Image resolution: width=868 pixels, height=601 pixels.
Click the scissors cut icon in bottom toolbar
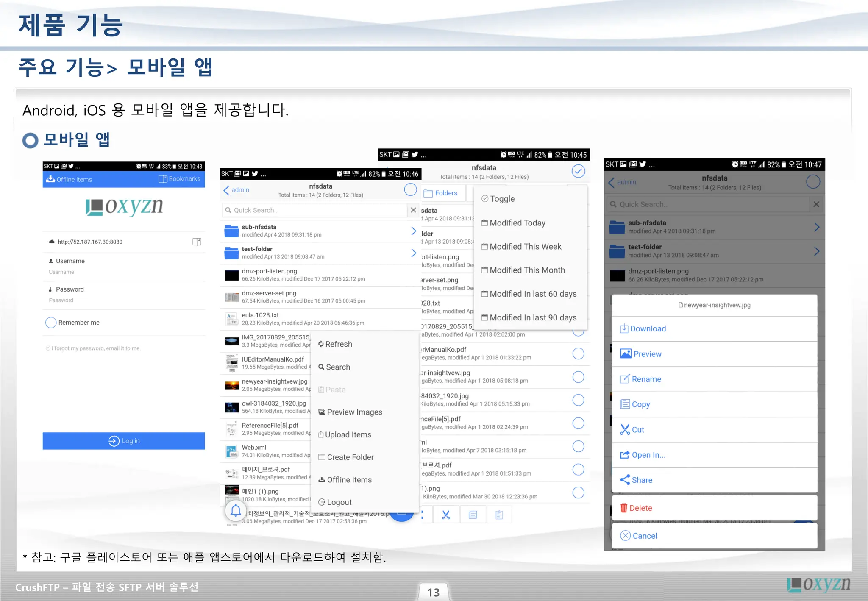[446, 515]
